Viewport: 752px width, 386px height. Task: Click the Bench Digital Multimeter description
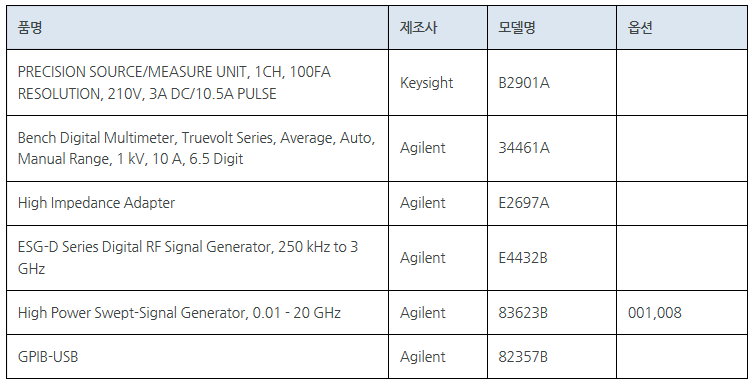(196, 148)
